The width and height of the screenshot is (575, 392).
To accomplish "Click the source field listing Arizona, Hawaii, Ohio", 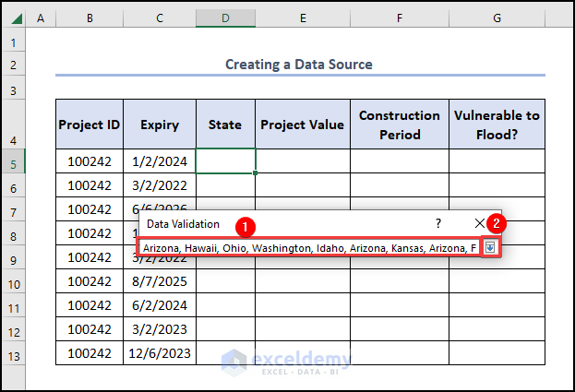I will click(x=309, y=248).
